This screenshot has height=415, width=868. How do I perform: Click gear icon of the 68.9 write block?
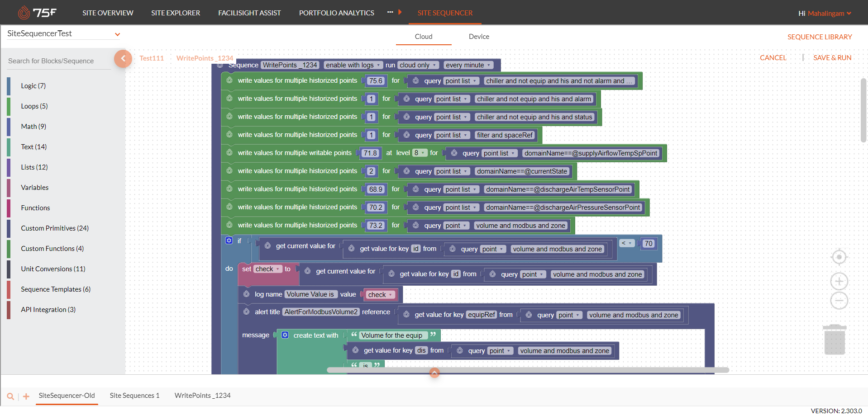(x=229, y=189)
